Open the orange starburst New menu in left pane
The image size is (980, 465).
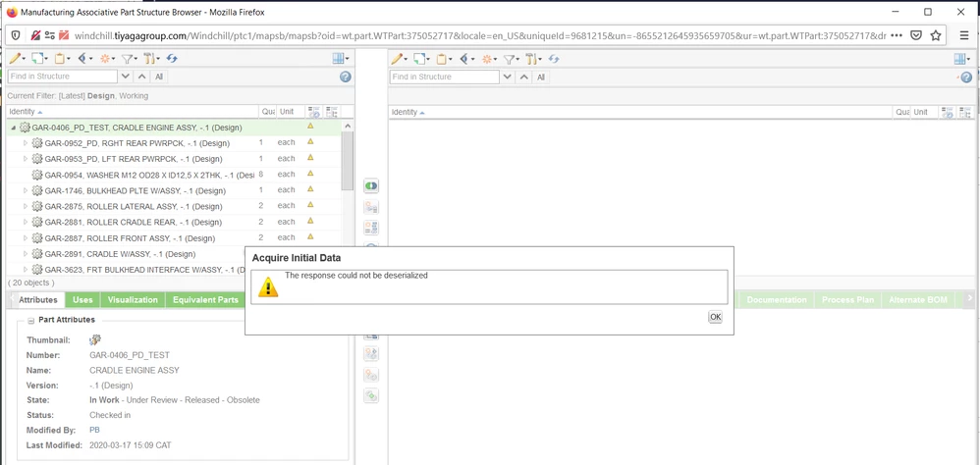[x=107, y=59]
